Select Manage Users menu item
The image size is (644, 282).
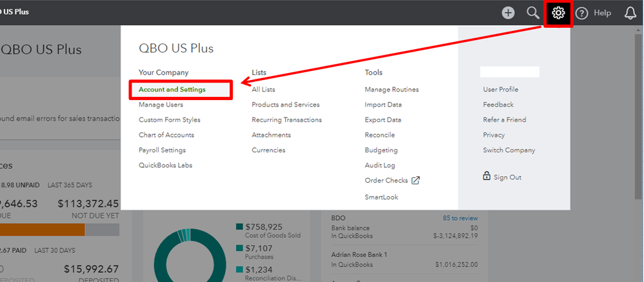pos(161,105)
